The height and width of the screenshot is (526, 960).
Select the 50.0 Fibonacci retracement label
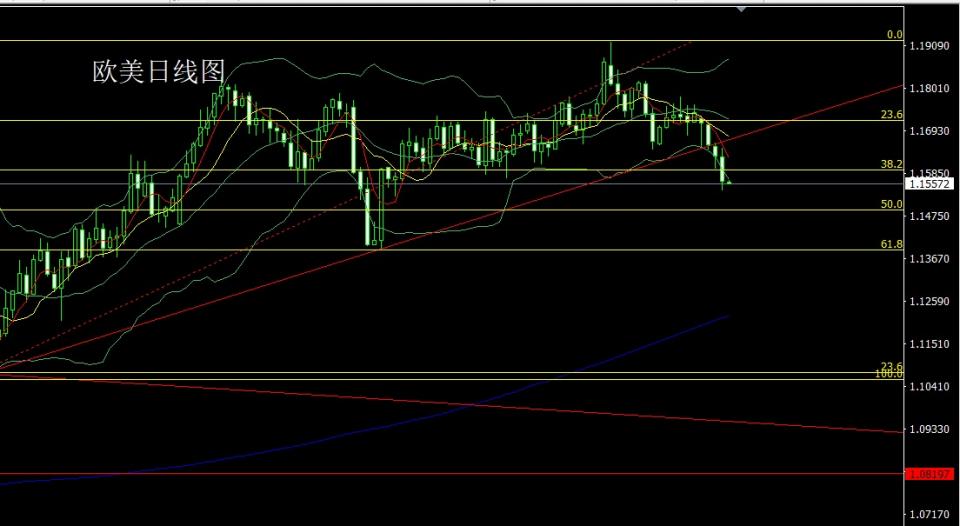point(891,204)
